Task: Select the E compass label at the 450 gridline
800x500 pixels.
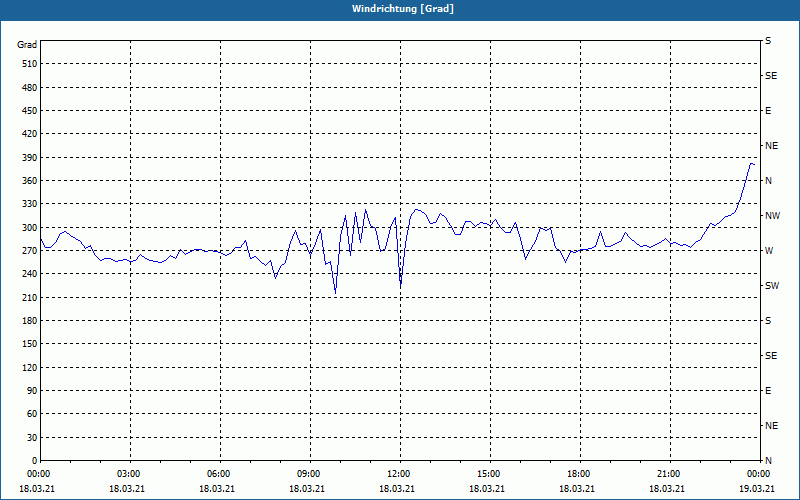Action: pos(768,111)
